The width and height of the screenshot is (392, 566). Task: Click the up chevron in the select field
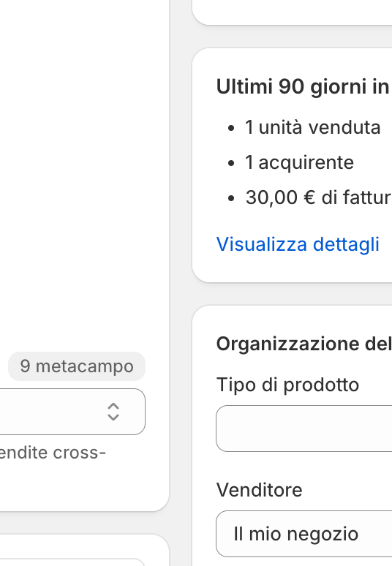pos(113,407)
